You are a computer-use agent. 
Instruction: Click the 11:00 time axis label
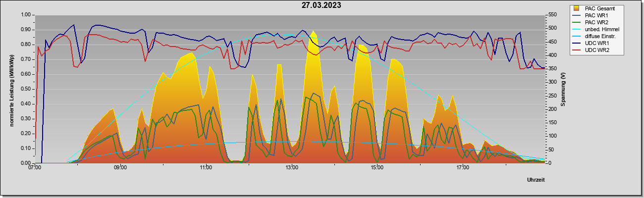pos(206,168)
